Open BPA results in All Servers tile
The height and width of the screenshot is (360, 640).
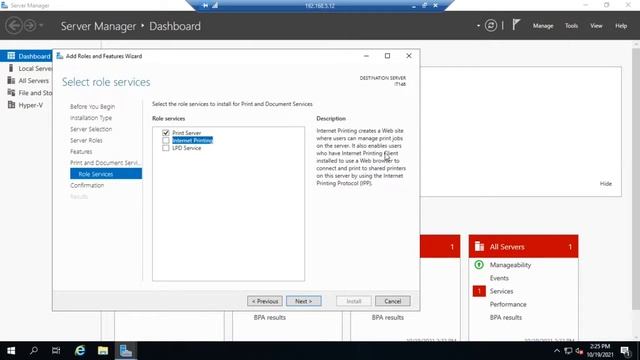coord(506,317)
